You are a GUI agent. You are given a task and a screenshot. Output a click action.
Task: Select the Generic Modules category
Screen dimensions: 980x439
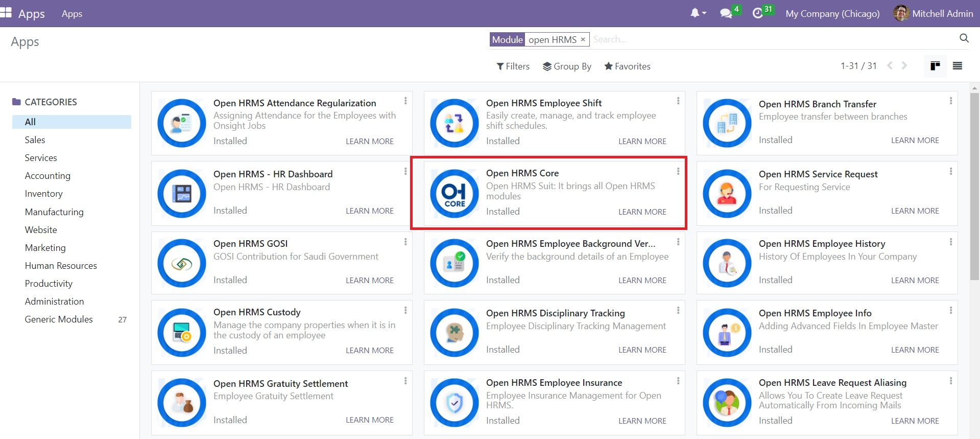pos(59,319)
